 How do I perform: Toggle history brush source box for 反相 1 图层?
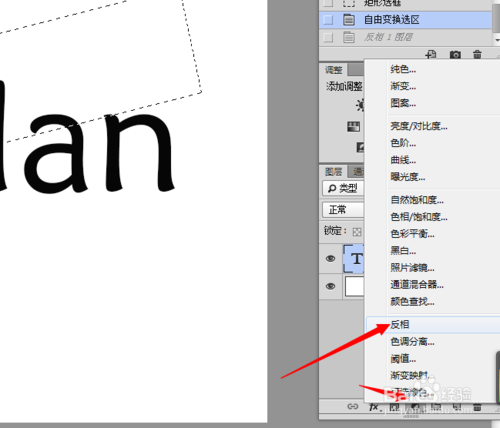(328, 37)
